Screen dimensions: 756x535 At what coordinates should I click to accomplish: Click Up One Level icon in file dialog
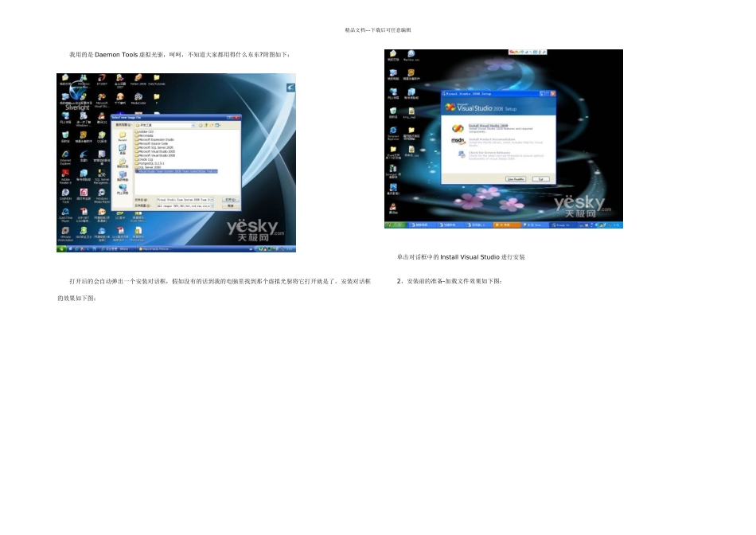tap(206, 126)
